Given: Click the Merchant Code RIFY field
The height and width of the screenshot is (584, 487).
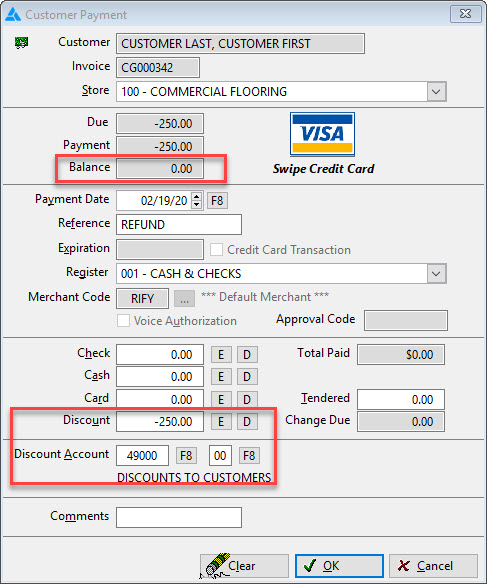Looking at the screenshot, I should click(142, 298).
